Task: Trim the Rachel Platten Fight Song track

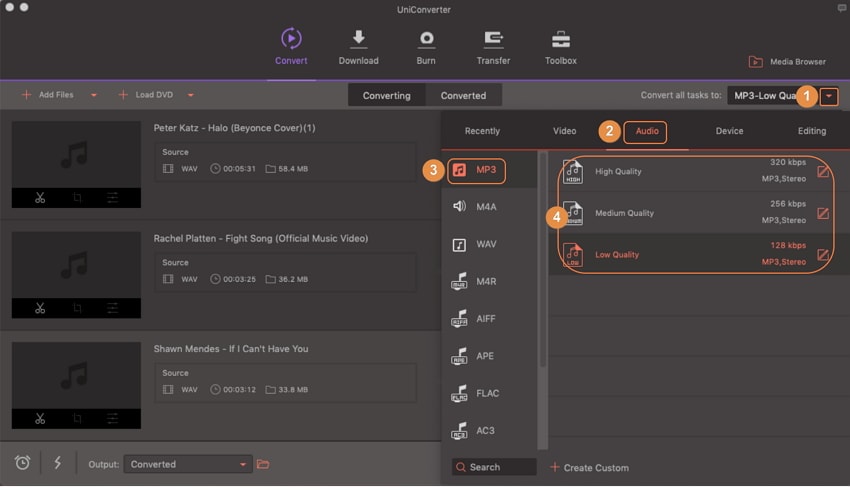Action: [40, 308]
